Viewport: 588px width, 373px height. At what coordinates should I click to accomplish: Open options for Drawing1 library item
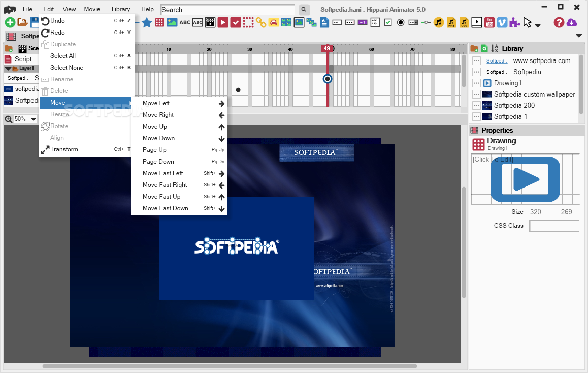[477, 83]
